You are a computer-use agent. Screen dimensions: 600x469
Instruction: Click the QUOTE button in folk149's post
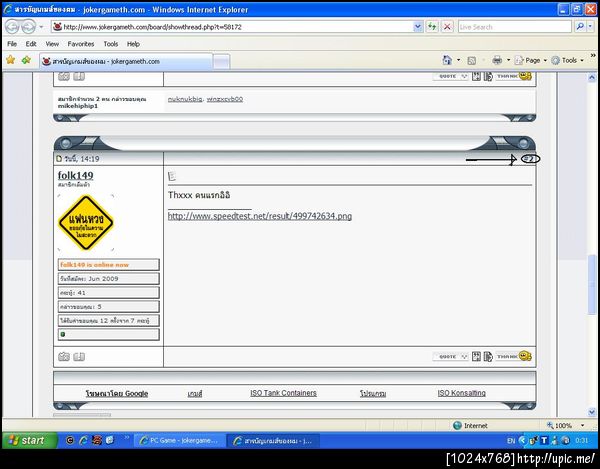tap(450, 357)
